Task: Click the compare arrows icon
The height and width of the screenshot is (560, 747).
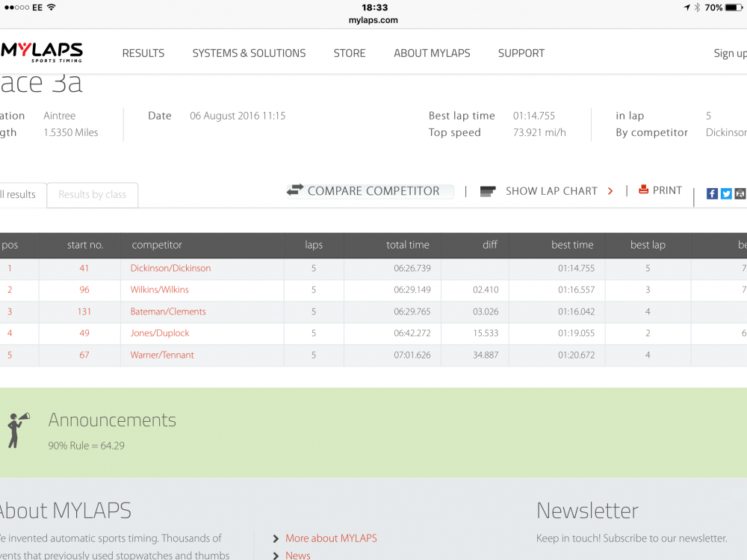Action: point(295,190)
